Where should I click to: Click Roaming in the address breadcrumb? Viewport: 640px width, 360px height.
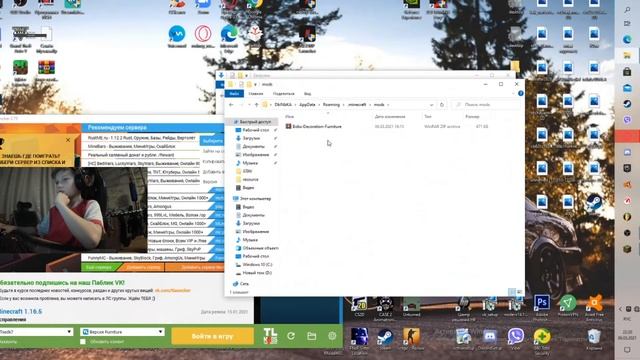[x=331, y=105]
